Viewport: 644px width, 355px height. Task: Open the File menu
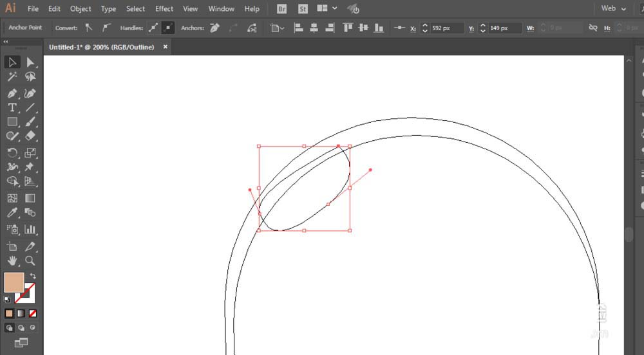[x=33, y=8]
